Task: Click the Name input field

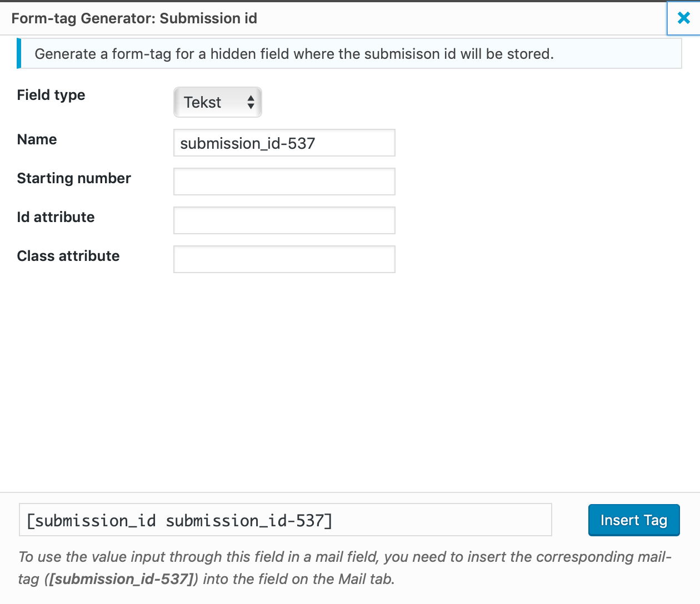Action: pos(284,143)
